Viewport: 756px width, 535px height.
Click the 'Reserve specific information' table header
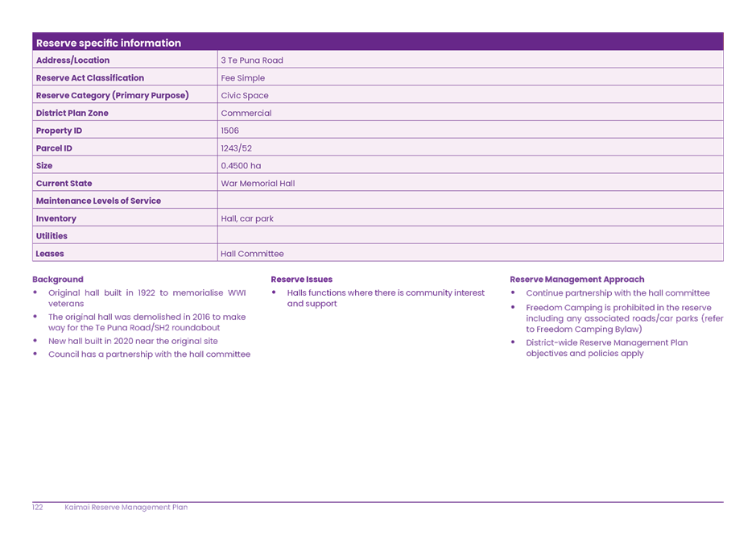click(109, 43)
